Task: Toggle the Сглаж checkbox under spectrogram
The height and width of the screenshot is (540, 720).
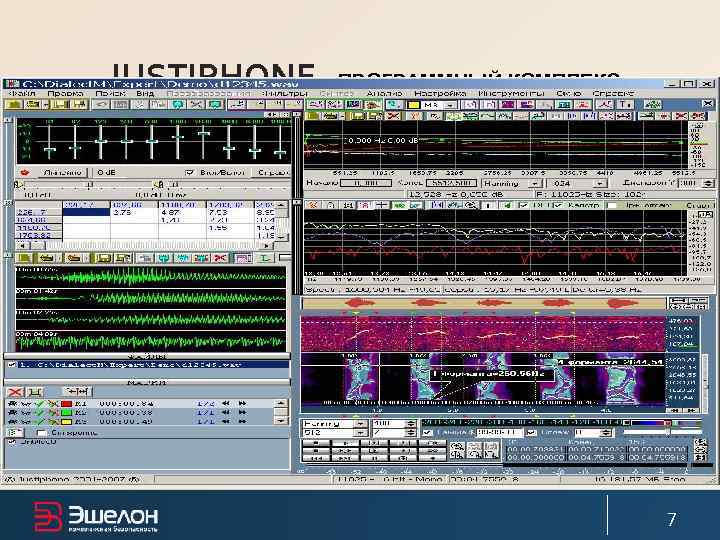Action: coord(531,433)
